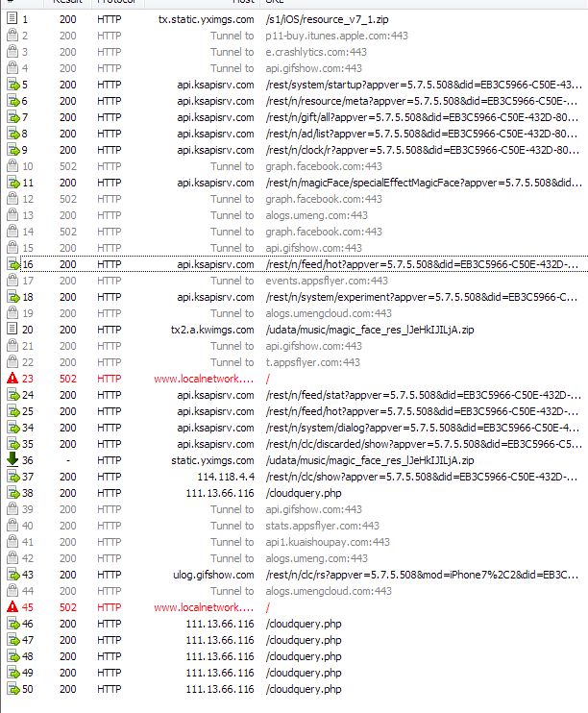Click the lock icon of session 22
This screenshot has height=713, width=588.
pyautogui.click(x=12, y=362)
